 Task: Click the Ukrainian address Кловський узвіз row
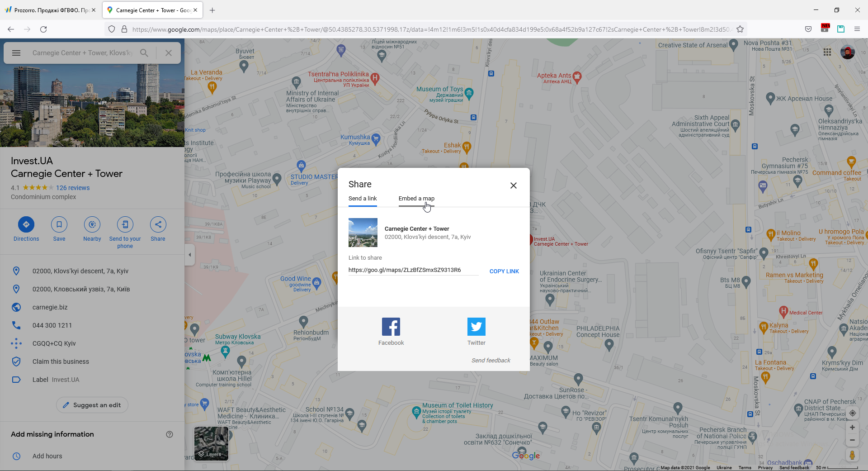pos(92,289)
